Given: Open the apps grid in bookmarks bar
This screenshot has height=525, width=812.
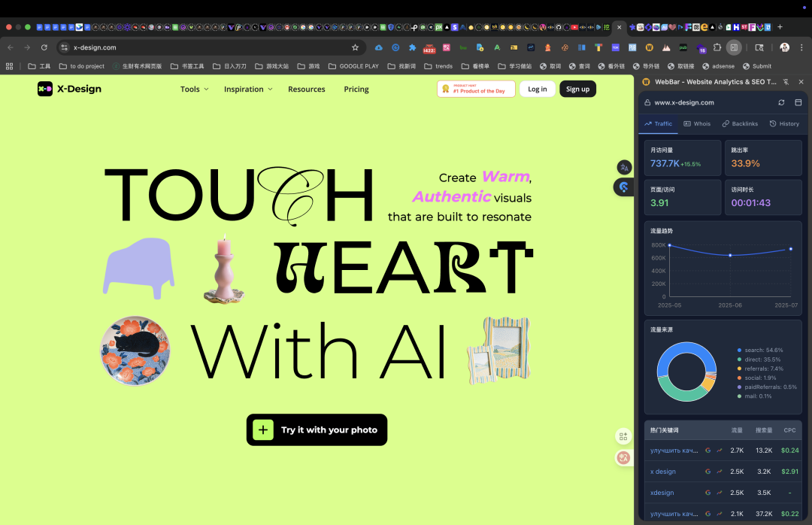Looking at the screenshot, I should 9,66.
